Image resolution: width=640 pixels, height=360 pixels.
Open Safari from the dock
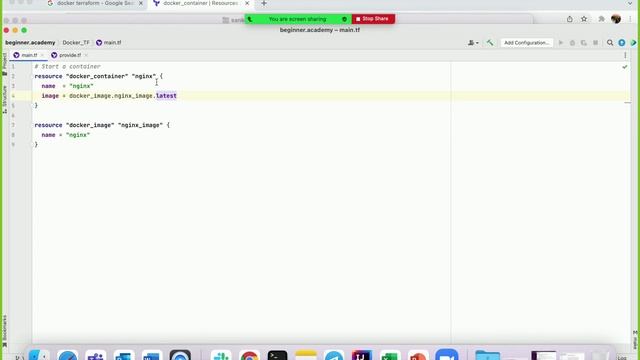click(67, 355)
